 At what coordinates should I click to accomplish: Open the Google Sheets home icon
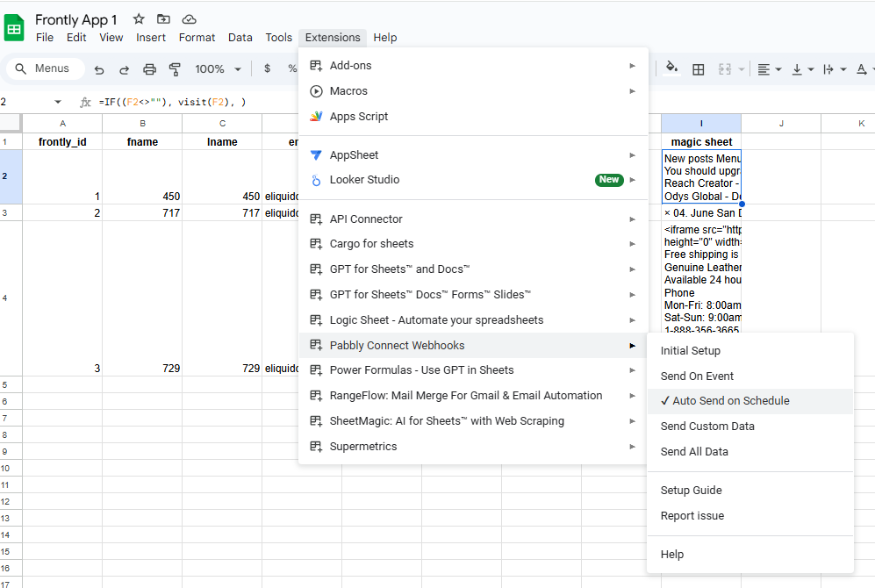coord(14,28)
